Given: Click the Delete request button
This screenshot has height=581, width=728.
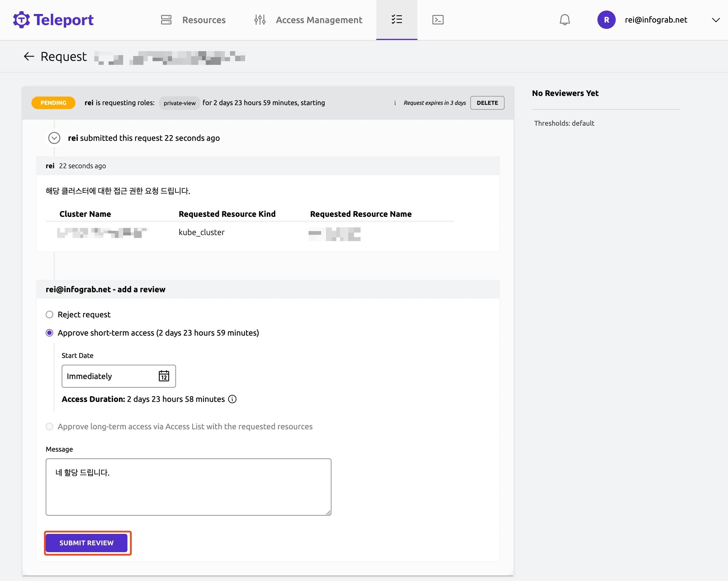Looking at the screenshot, I should [x=487, y=103].
